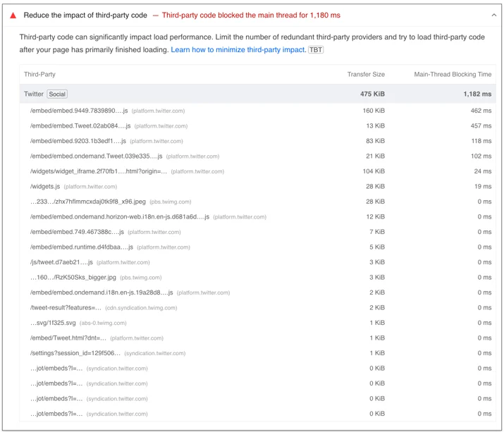Image resolution: width=504 pixels, height=432 pixels.
Task: Click the 24 ms blocking time value
Action: (482, 171)
